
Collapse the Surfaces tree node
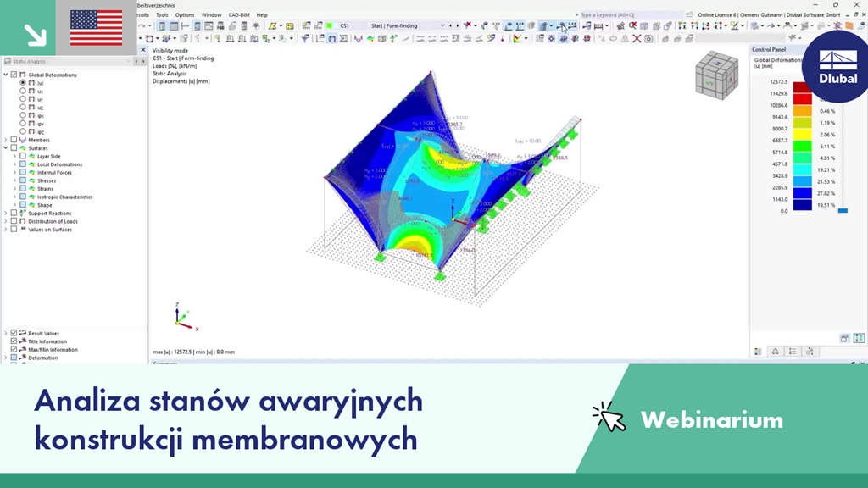click(x=6, y=147)
